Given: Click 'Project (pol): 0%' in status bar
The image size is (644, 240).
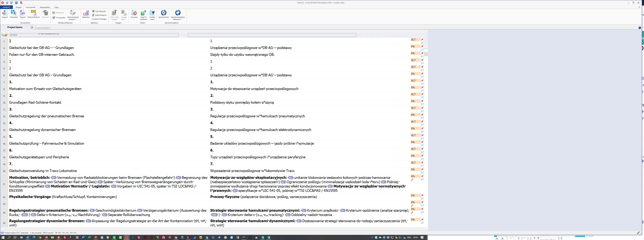Looking at the screenshot, I should tap(12, 233).
